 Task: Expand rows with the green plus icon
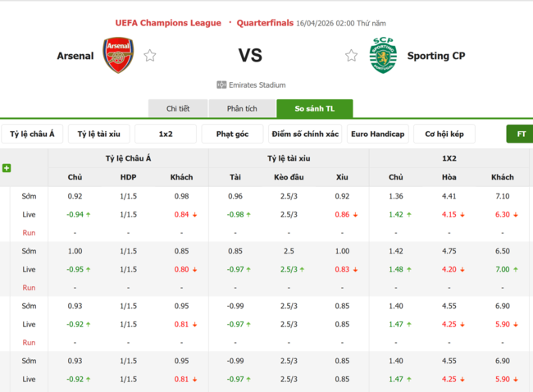(x=7, y=168)
